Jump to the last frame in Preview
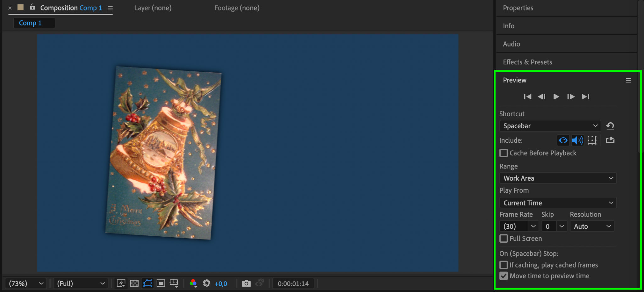 [585, 97]
